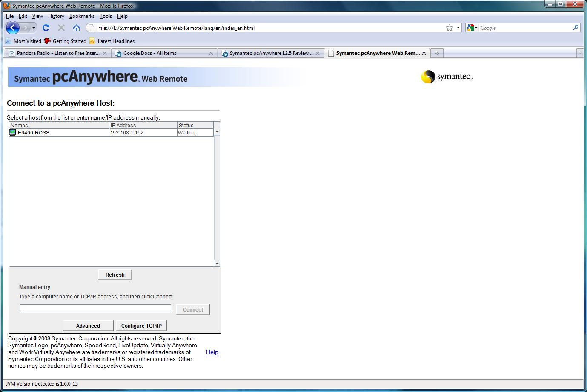Click the host list scroll up arrow

(x=217, y=132)
